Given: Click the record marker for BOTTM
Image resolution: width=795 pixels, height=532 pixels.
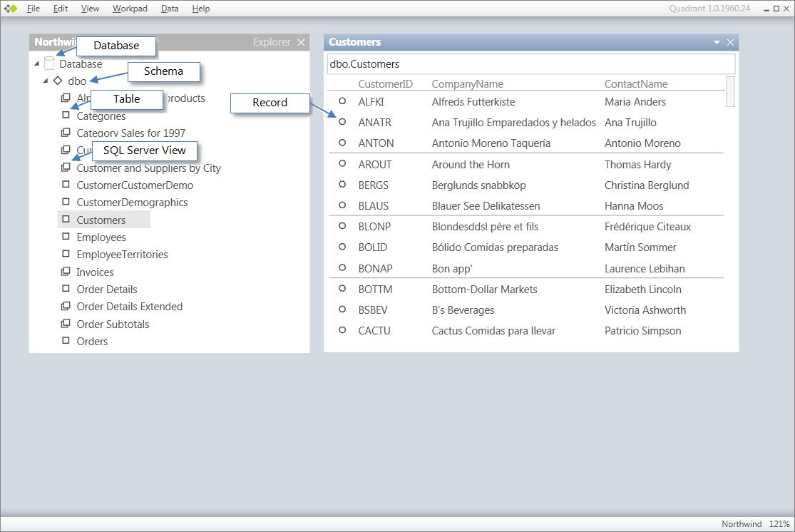Looking at the screenshot, I should (342, 289).
